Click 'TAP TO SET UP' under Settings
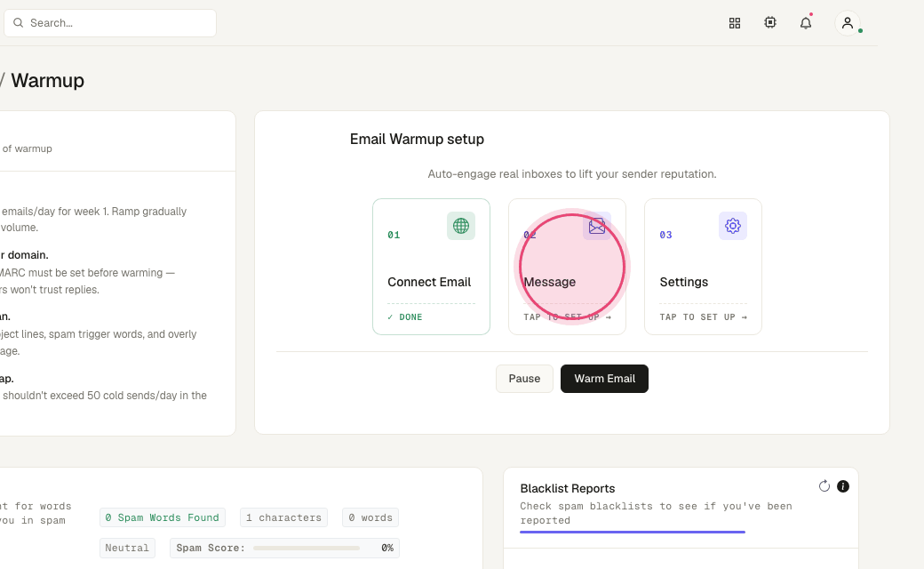 [x=704, y=317]
